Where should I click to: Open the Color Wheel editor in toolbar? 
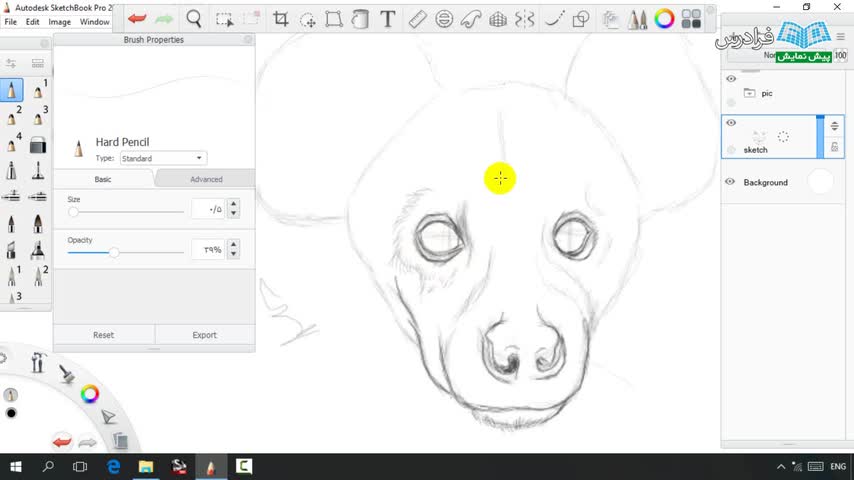[x=664, y=19]
